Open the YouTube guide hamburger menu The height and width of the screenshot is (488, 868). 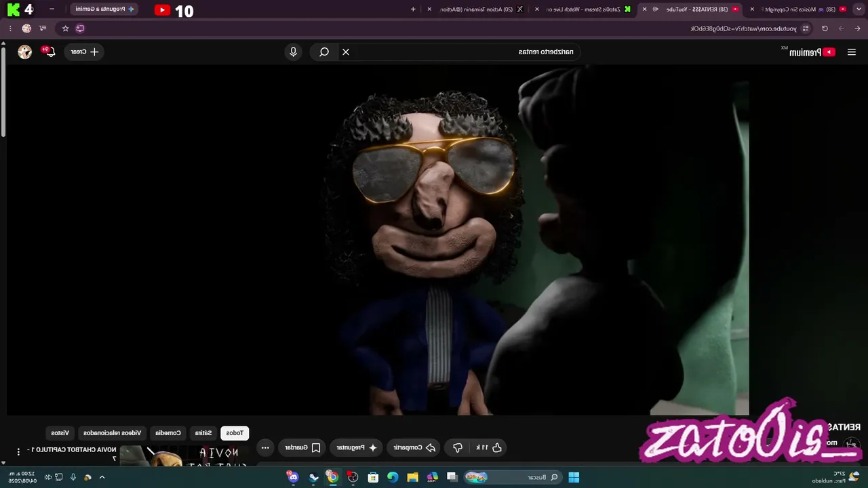tap(851, 52)
